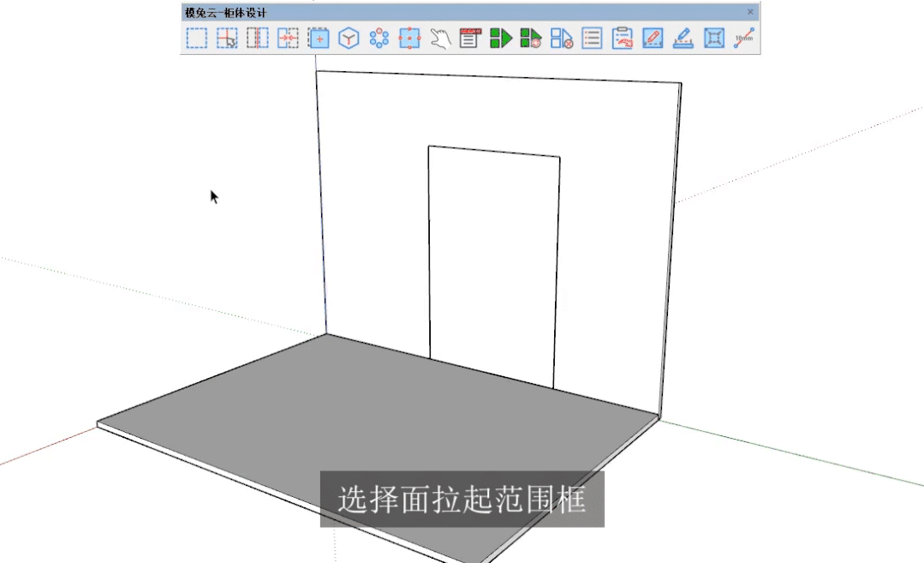Select the panel merge arrows tool
This screenshot has width=924, height=563.
[x=288, y=38]
